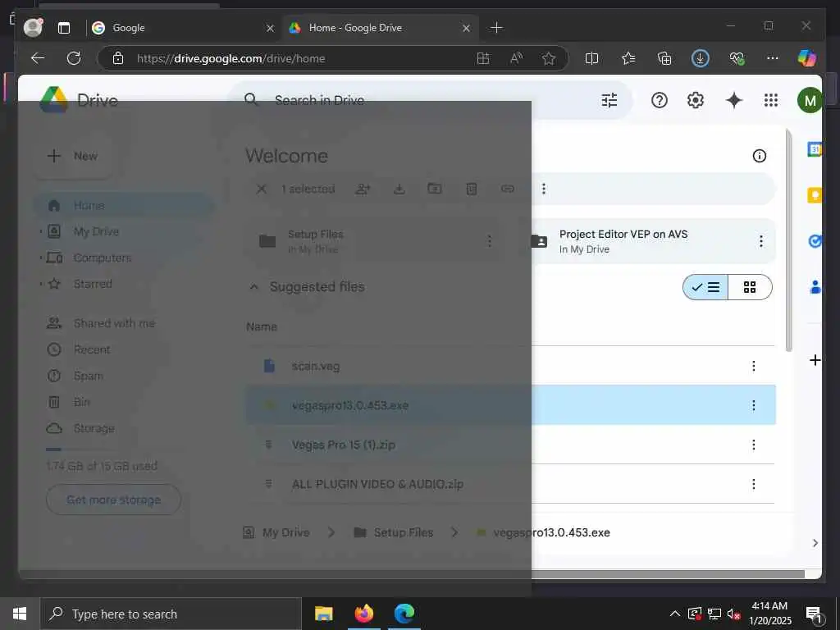Share the selected file
This screenshot has width=840, height=630.
pyautogui.click(x=363, y=189)
